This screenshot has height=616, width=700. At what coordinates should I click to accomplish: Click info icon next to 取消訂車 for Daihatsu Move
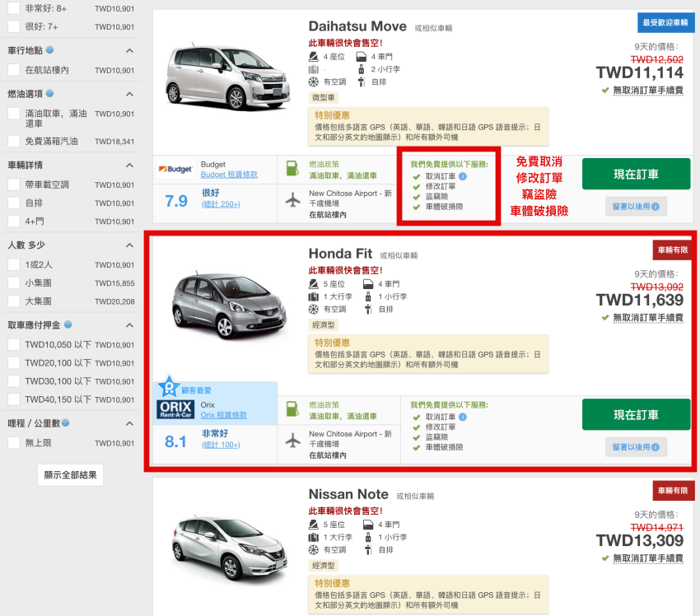coord(463,176)
